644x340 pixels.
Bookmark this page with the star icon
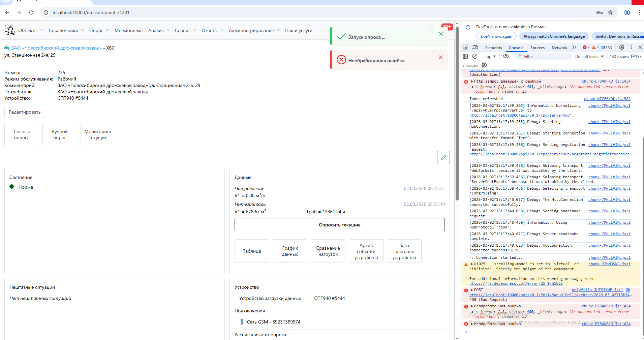[610, 12]
